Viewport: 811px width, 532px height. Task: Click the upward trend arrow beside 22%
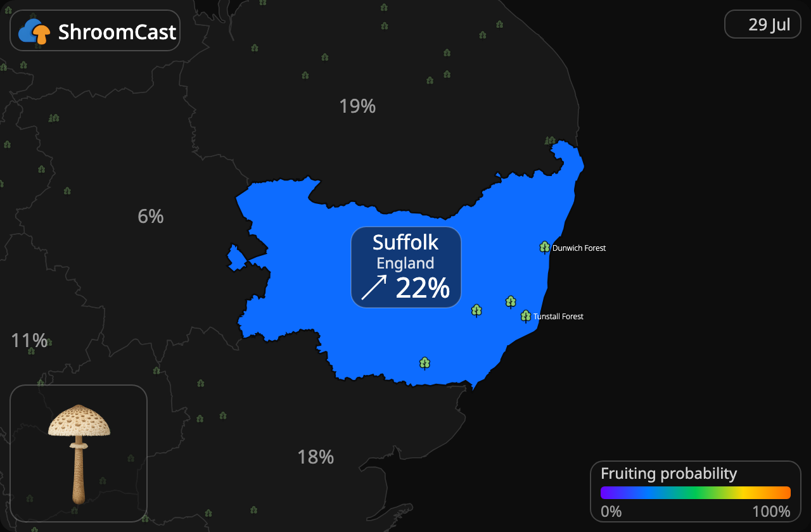pyautogui.click(x=374, y=288)
